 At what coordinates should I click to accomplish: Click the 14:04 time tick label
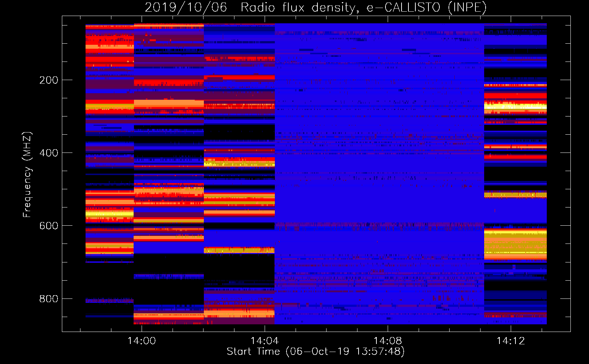click(x=265, y=341)
